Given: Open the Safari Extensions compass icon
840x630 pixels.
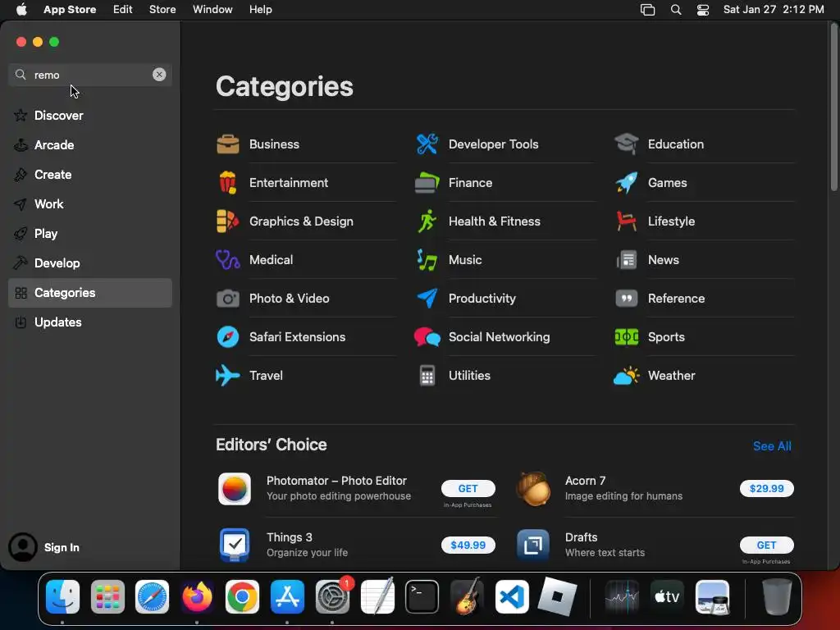Looking at the screenshot, I should 228,337.
